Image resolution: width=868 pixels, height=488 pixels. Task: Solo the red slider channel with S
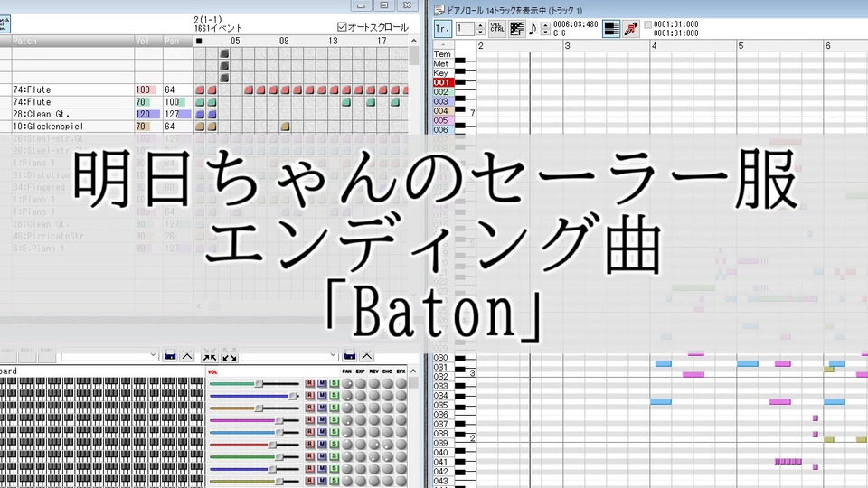(334, 445)
